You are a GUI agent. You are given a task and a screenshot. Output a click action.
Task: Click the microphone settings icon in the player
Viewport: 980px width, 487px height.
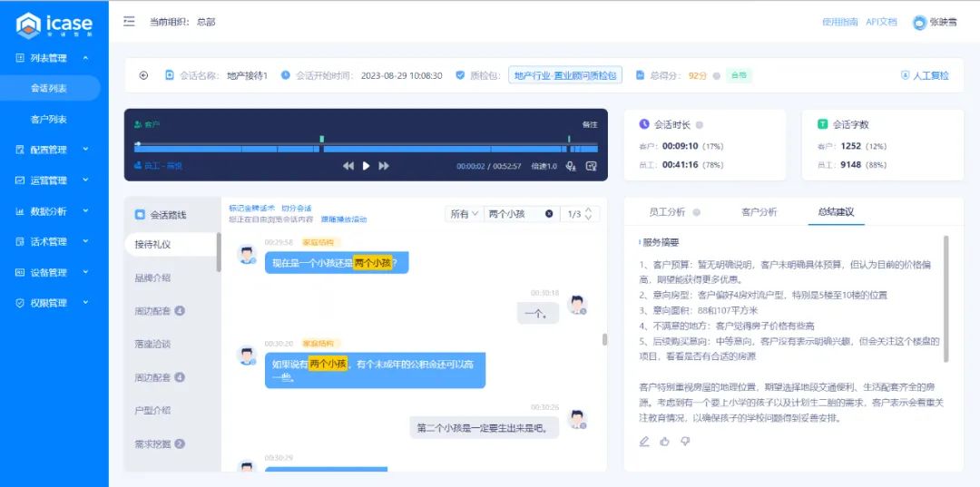(571, 166)
